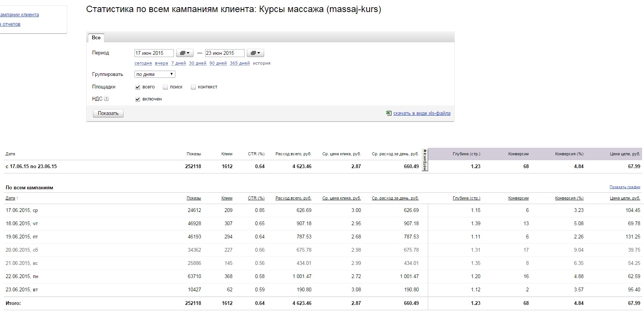Choose the '7 дней' period shortcut
Screen dimensions: 644x314
[178, 63]
